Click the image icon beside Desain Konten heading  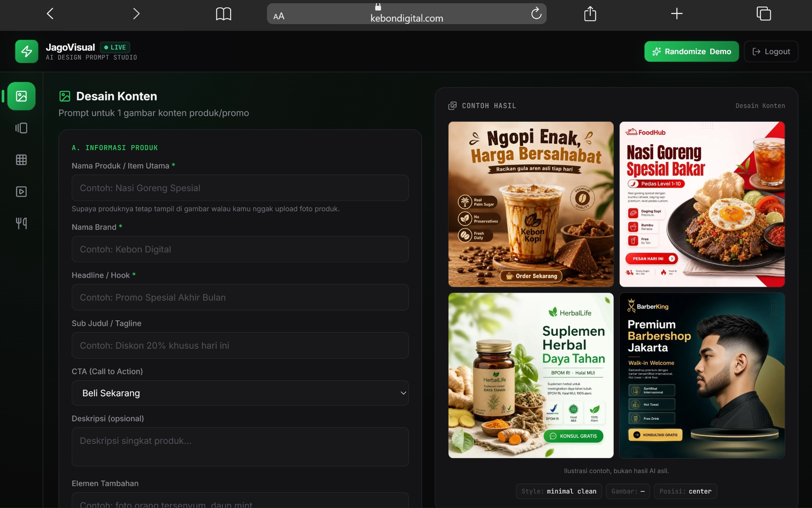click(x=65, y=96)
